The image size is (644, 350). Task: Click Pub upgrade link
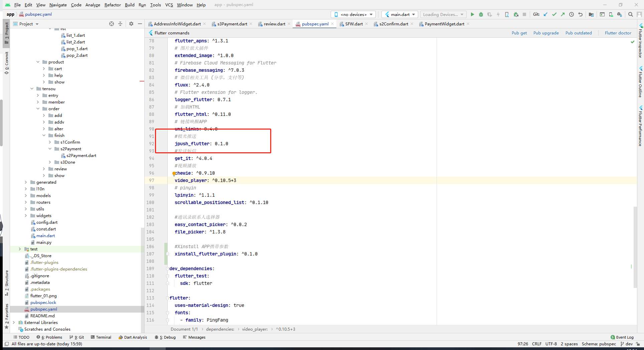coord(546,33)
